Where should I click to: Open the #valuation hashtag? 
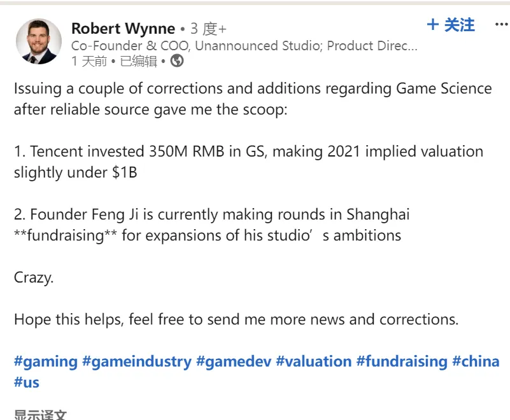[x=314, y=361]
